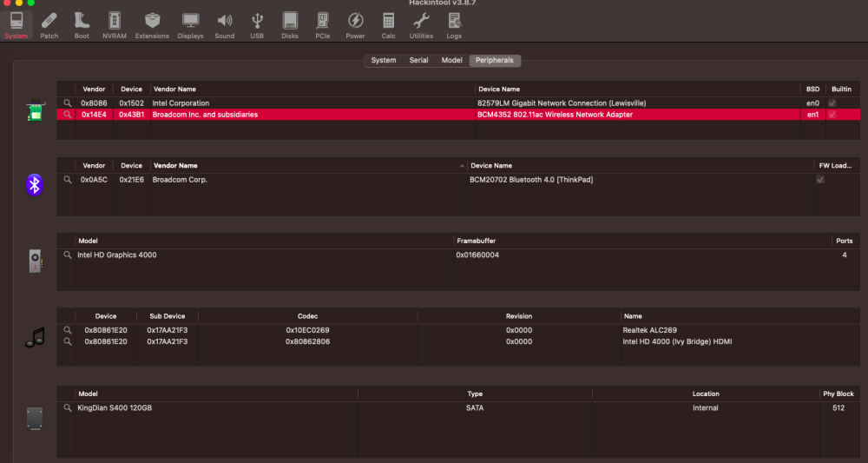This screenshot has width=868, height=463.
Task: Click the graphics Ports value 4
Action: coord(845,255)
